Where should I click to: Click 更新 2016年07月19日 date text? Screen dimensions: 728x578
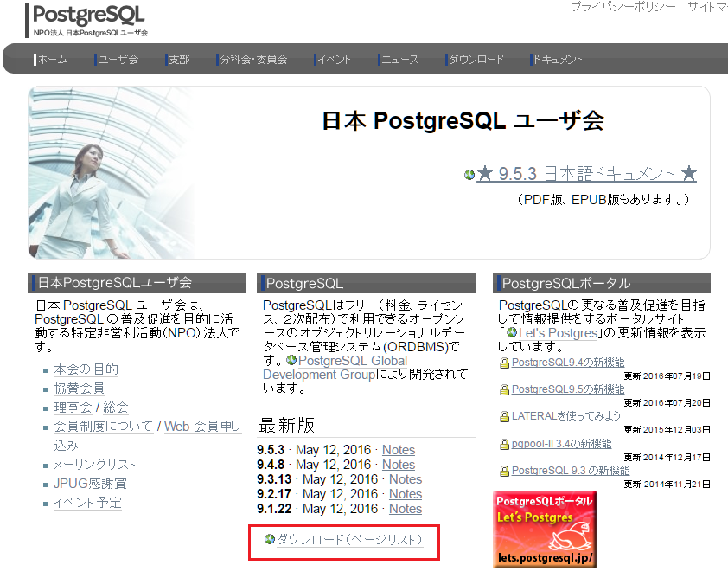(667, 376)
